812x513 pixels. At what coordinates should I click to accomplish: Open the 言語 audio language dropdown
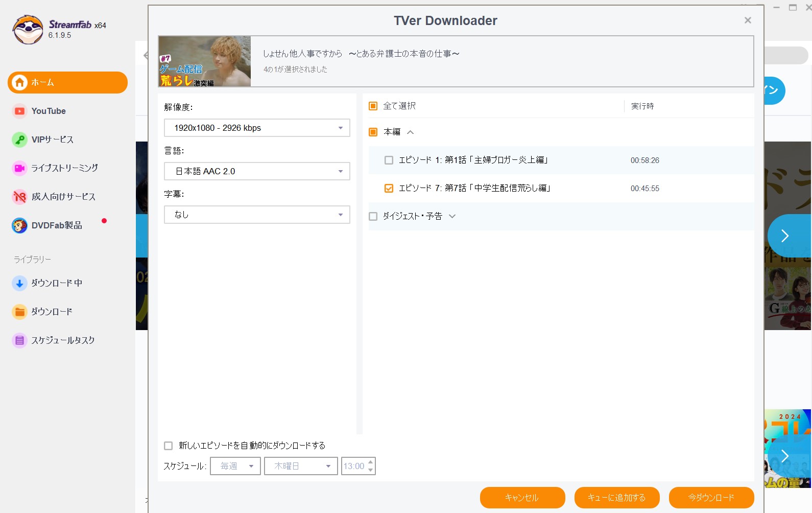257,171
